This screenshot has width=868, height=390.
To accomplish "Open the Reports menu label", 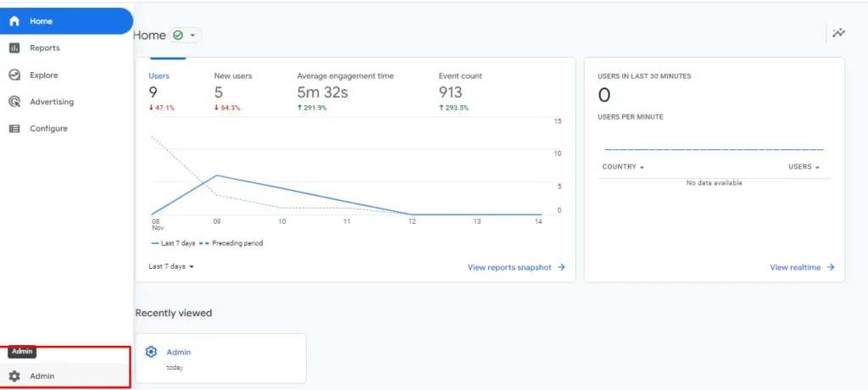I will (45, 48).
